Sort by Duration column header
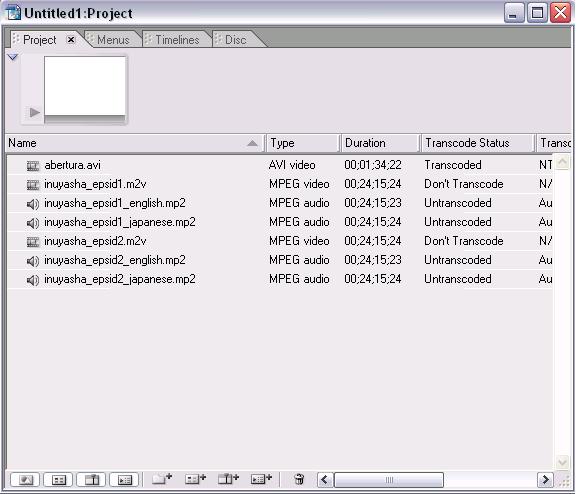The width and height of the screenshot is (577, 494). pyautogui.click(x=379, y=143)
